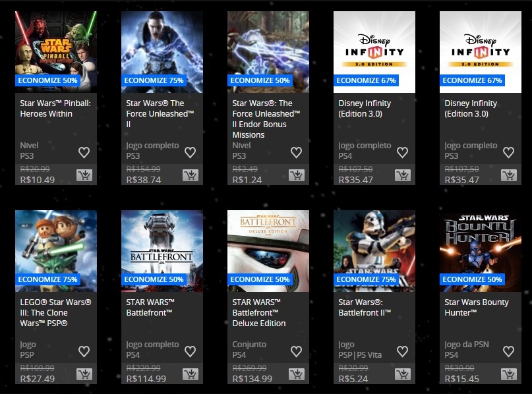The height and width of the screenshot is (394, 532).
Task: Wishlist Star Wars Battlefront II with heart
Action: tap(403, 351)
